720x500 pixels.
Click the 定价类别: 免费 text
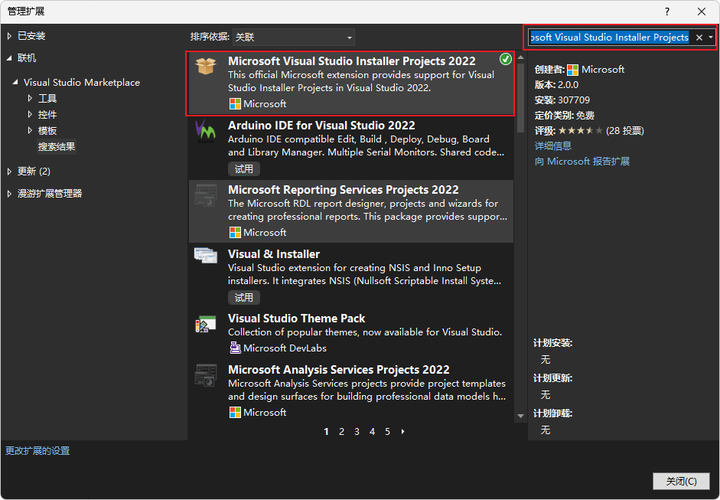564,115
